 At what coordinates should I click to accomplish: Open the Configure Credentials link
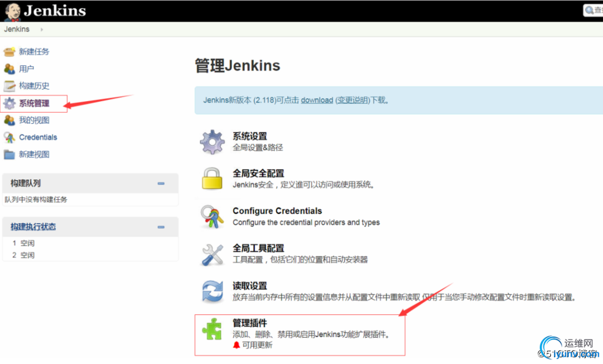tap(277, 211)
